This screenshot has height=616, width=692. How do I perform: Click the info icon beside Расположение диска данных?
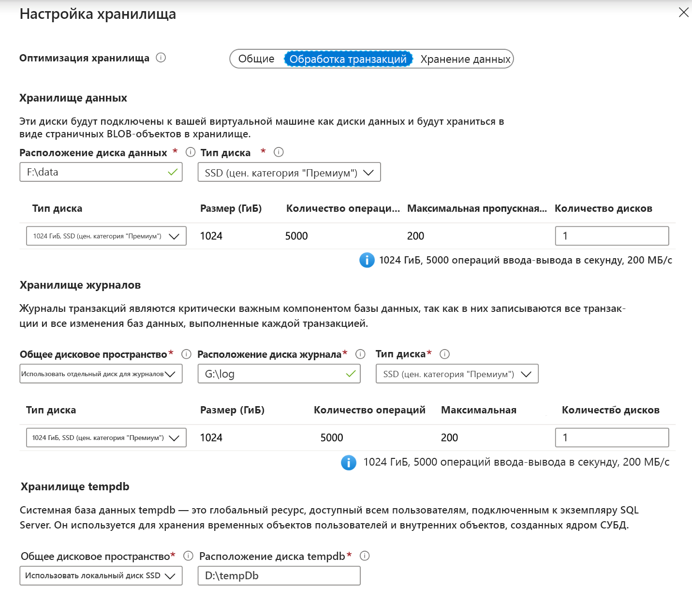[190, 152]
